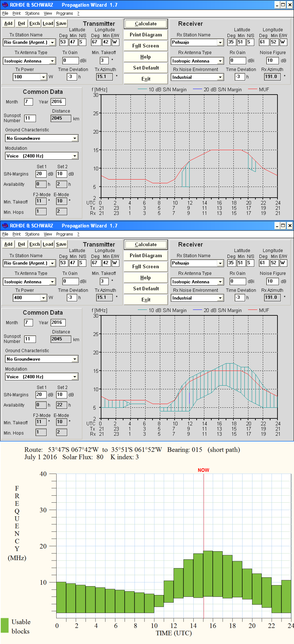Click Load button in upper window
The width and height of the screenshot is (294, 644).
(48, 24)
